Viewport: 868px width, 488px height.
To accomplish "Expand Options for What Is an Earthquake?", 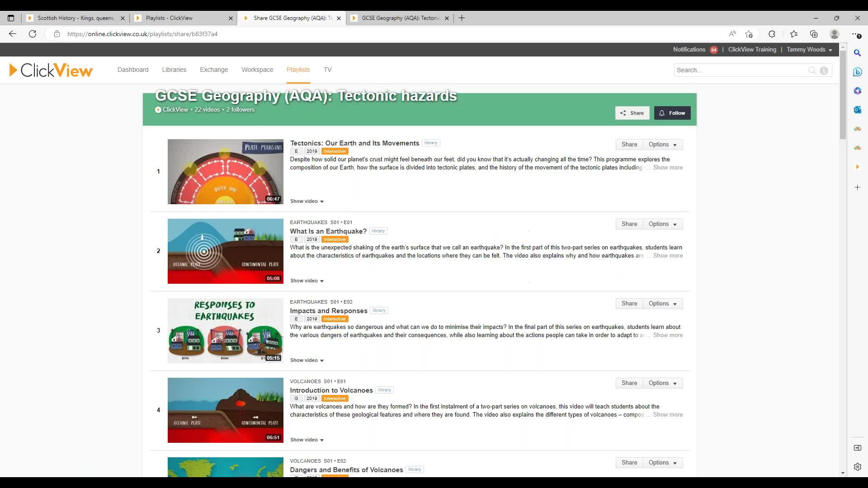I will point(662,224).
